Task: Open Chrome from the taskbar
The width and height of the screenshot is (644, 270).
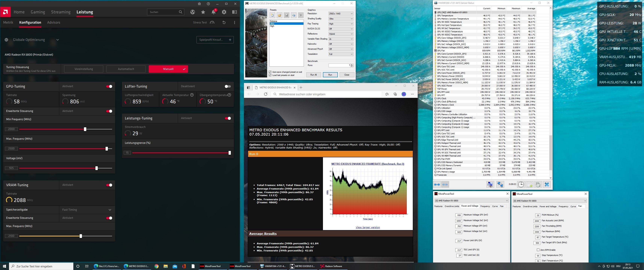Action: tap(157, 266)
